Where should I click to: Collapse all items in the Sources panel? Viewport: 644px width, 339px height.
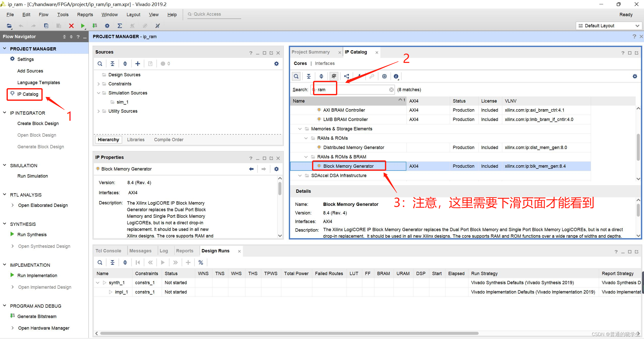coord(113,64)
